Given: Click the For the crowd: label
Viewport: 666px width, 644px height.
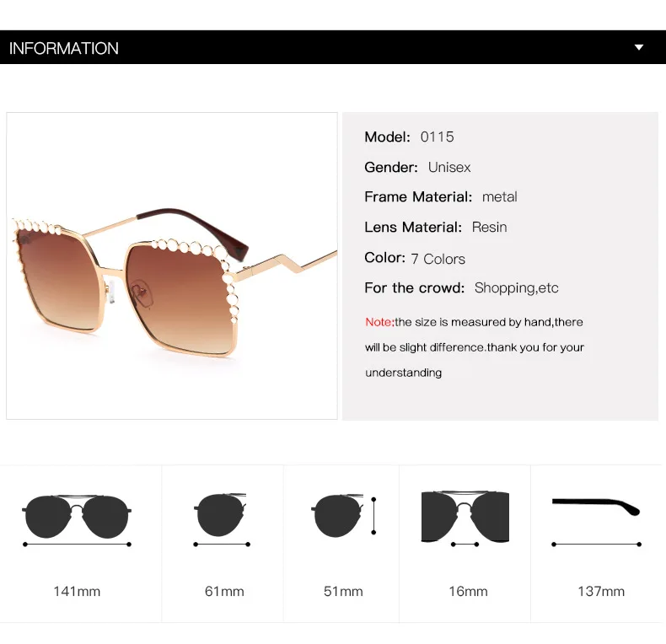Looking at the screenshot, I should (x=415, y=288).
